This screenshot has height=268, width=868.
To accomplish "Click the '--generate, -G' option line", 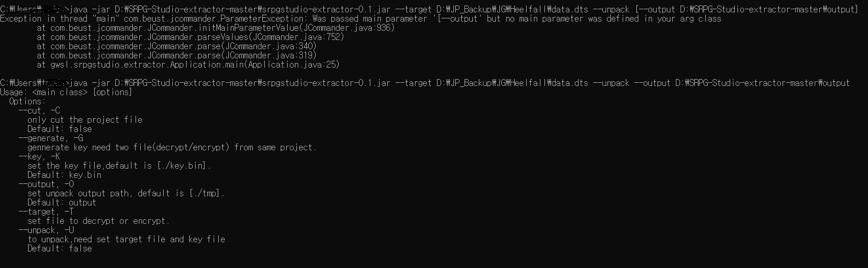I will tap(51, 138).
